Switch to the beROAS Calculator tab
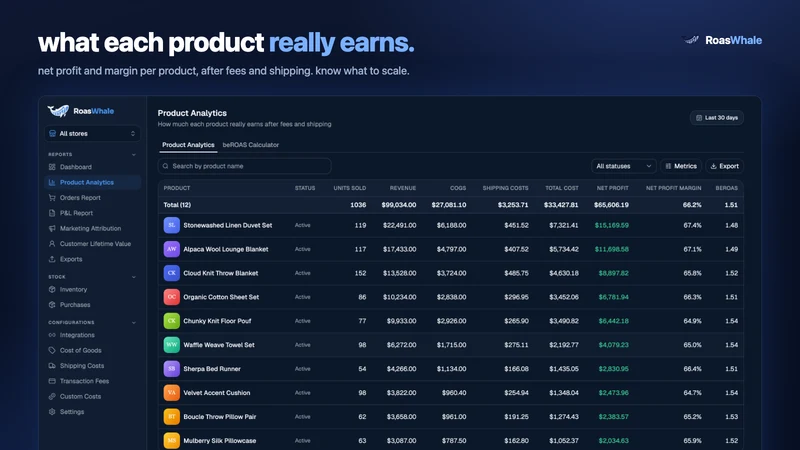 point(251,145)
